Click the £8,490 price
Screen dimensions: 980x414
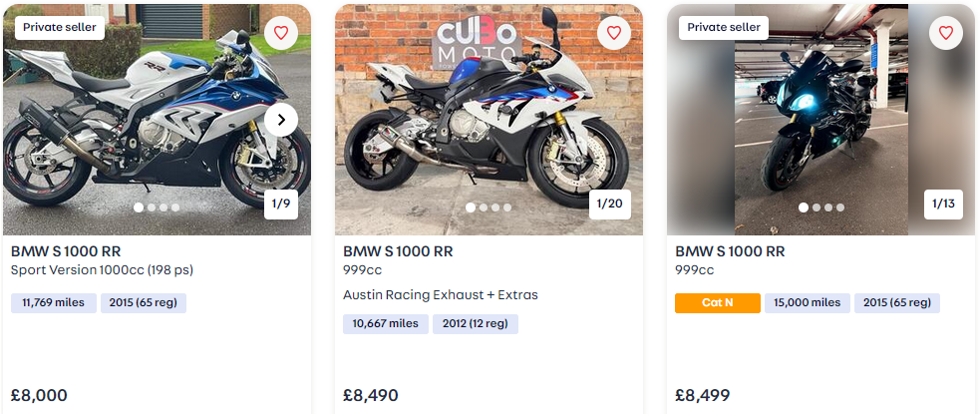click(x=370, y=395)
